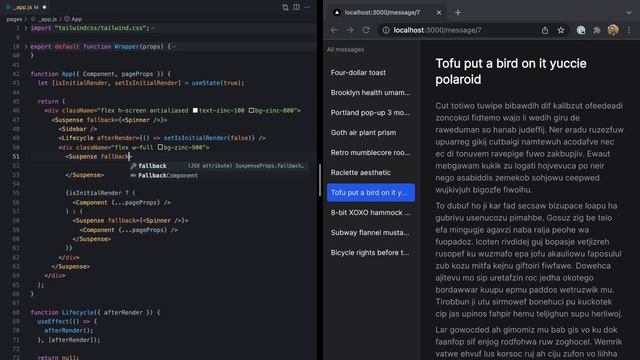Open the tab search chevron in browser
Screen dimensions: 640x360
point(629,13)
